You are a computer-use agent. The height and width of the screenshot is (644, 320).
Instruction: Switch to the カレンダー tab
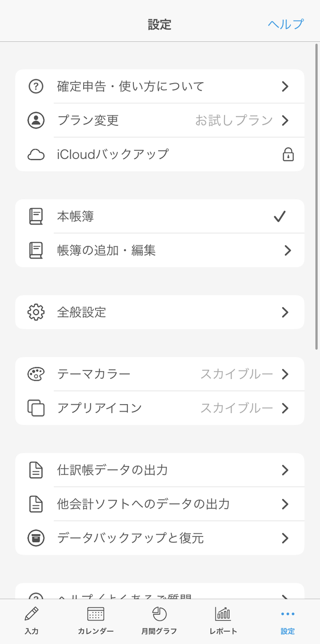click(95, 621)
